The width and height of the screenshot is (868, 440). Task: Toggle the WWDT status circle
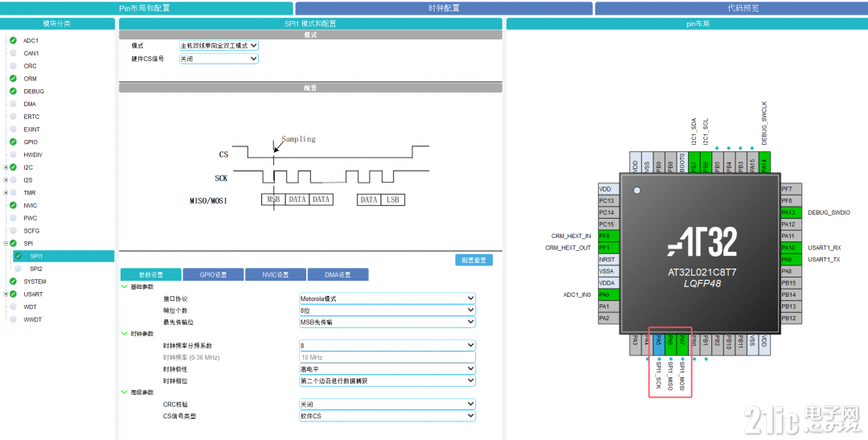coord(13,319)
